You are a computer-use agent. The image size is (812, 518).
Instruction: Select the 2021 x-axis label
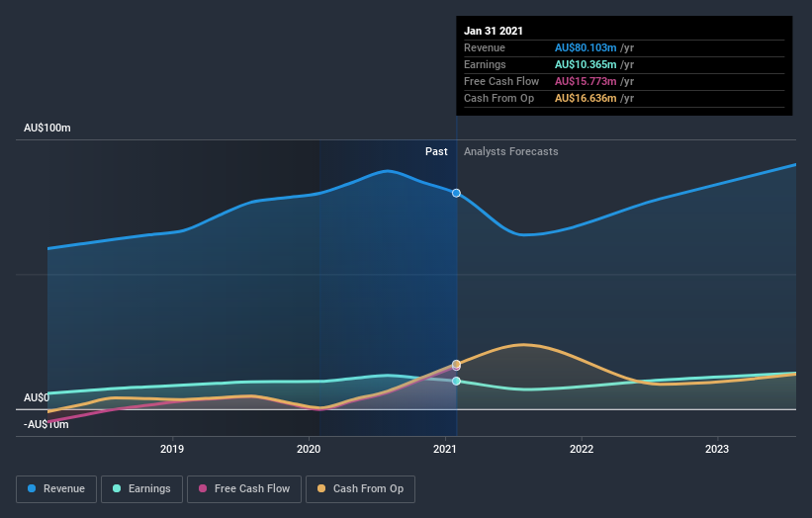445,449
